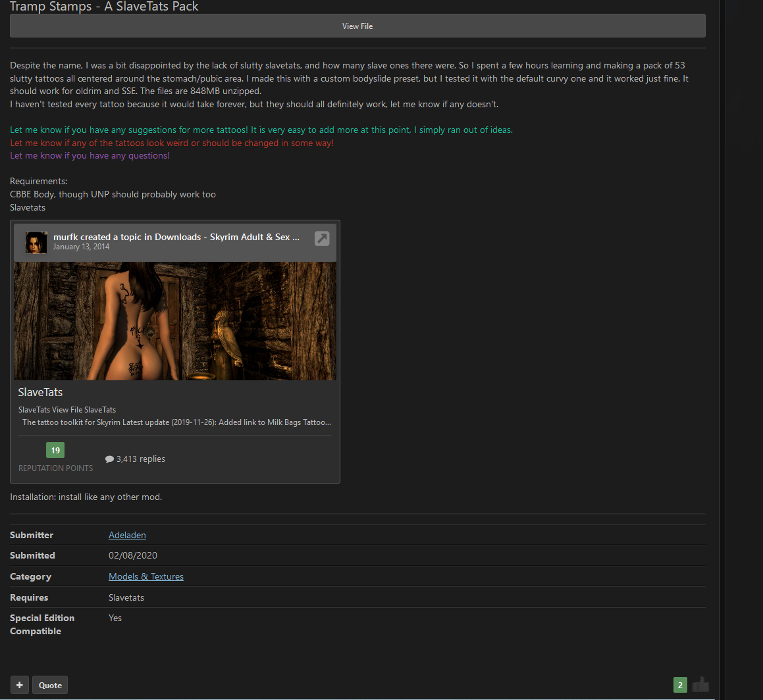Click the SlaveTats View File SlaveTats line
Screen dimensions: 763x700
point(67,410)
